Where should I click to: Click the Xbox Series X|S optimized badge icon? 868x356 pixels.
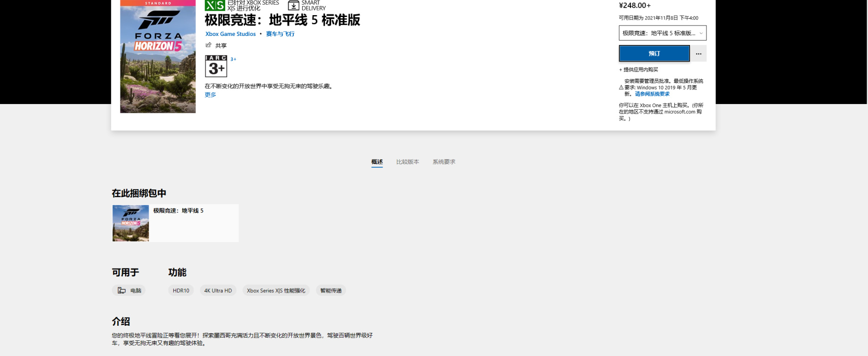point(215,5)
